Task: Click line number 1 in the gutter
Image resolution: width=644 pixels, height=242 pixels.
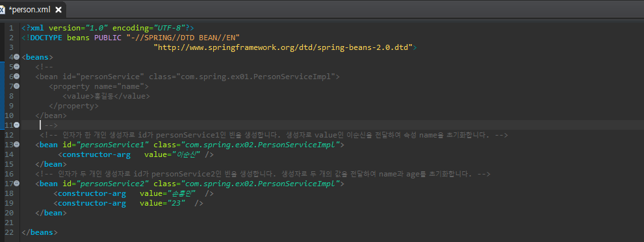Action: click(12, 28)
